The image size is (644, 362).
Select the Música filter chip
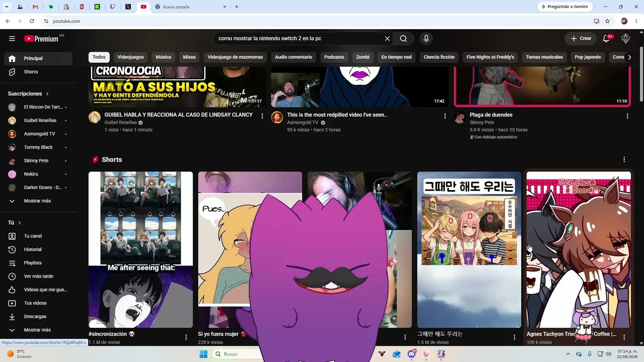164,57
